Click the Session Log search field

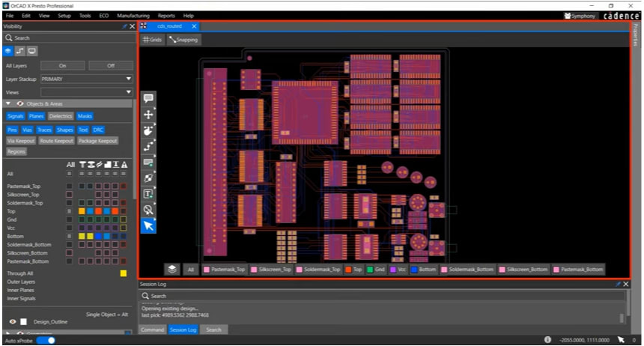(383, 296)
